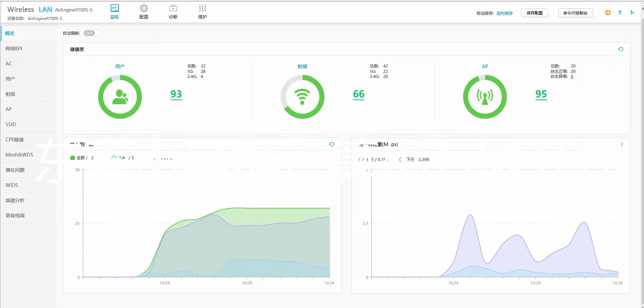The height and width of the screenshot is (308, 644).
Task: Click the 配置 gear icon
Action: point(144,11)
